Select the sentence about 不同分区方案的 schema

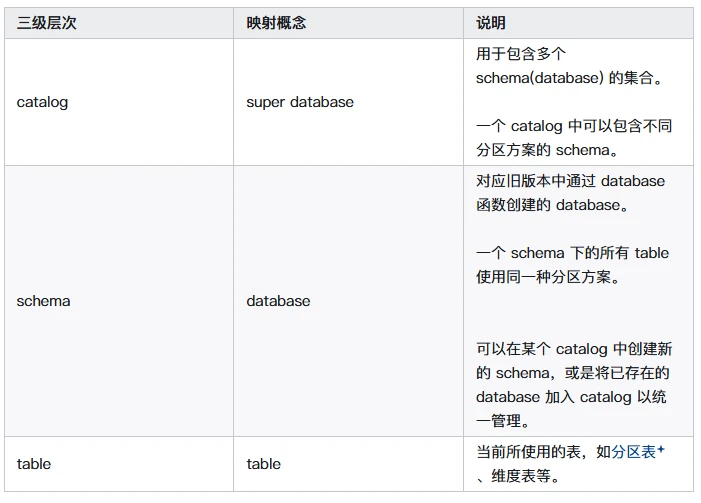coord(572,138)
